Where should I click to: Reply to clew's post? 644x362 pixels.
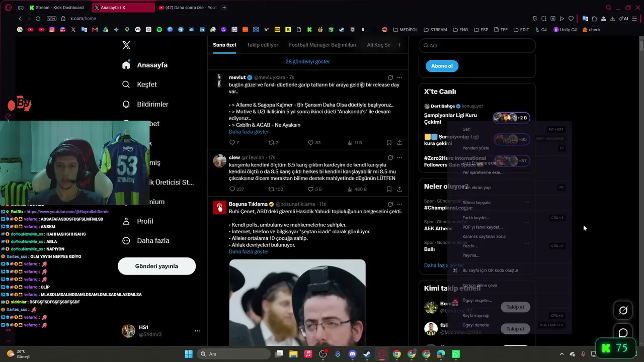click(232, 189)
